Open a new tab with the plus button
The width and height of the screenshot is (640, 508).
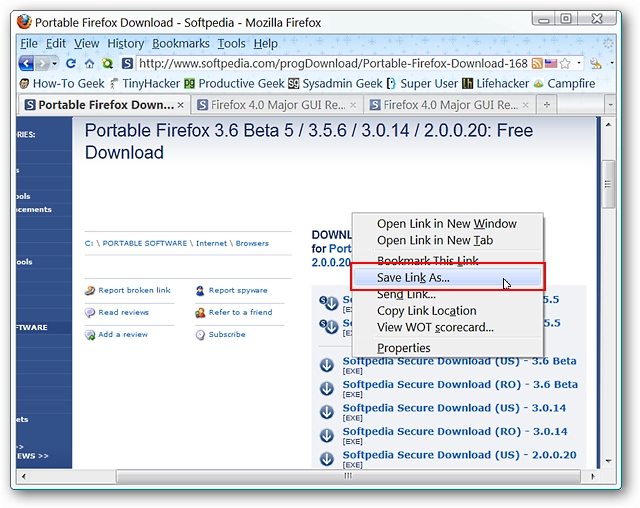(x=547, y=105)
